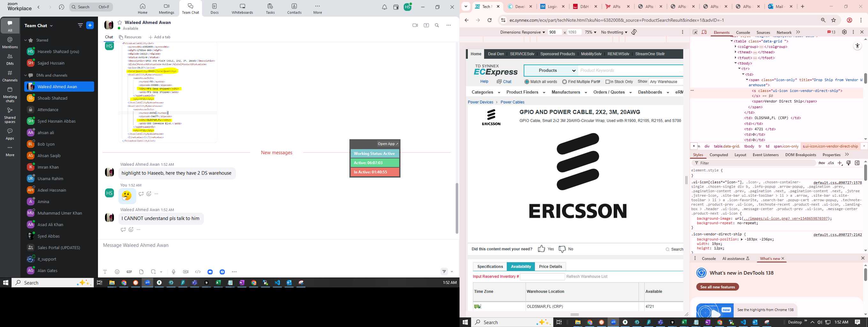Viewport: 868px width, 327px height.
Task: Open Excel from the left Windows taskbar
Action: pos(218,283)
